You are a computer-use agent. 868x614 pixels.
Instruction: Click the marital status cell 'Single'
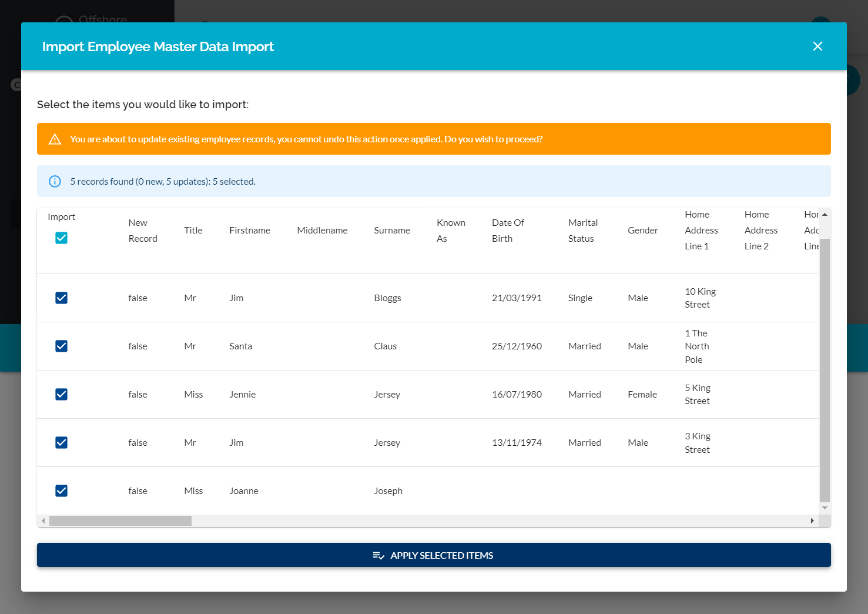pos(580,298)
